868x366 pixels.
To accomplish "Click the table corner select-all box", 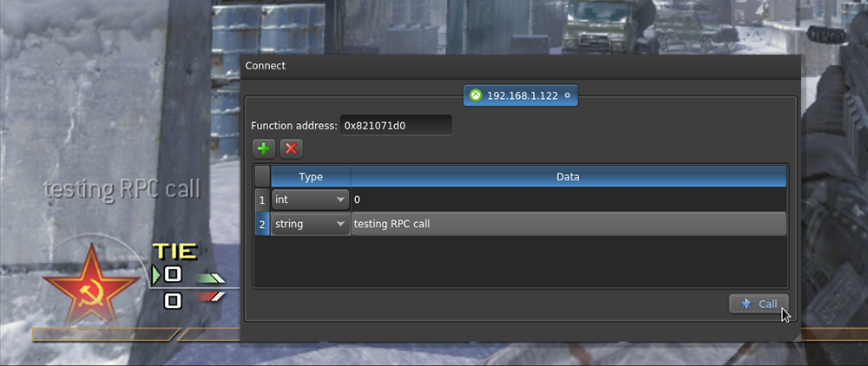I will (x=262, y=177).
